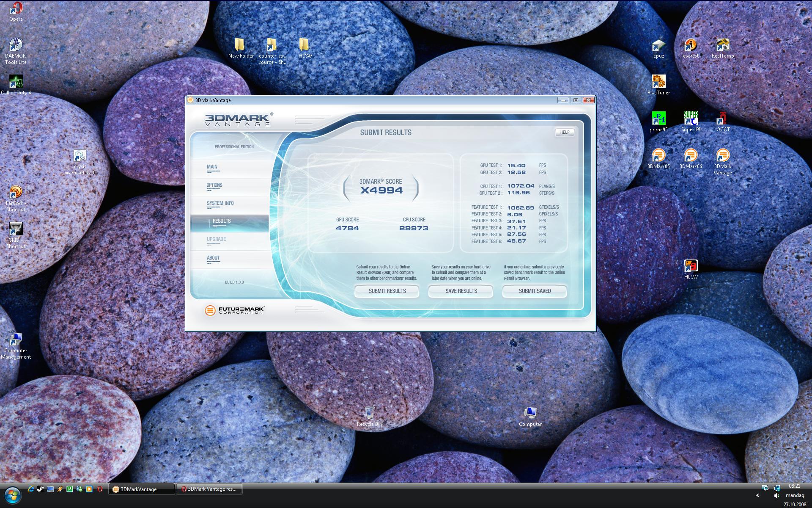This screenshot has width=812, height=508.
Task: Open the network connection tray icon
Action: [777, 488]
